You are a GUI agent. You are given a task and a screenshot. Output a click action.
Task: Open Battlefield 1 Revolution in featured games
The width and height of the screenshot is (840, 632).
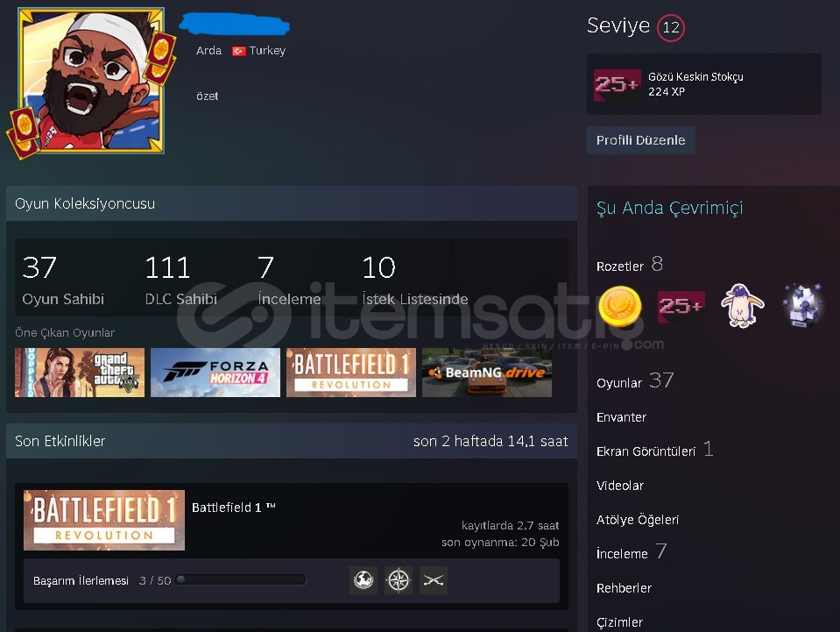[351, 373]
